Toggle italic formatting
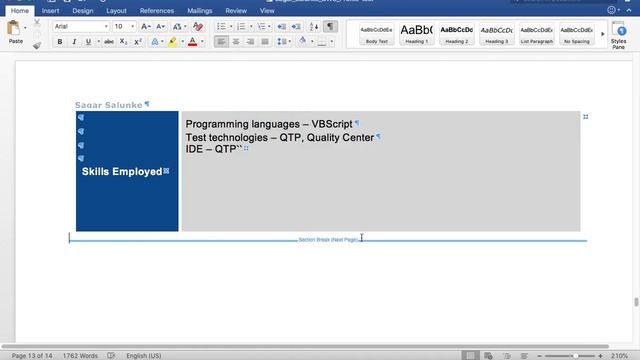 coord(74,42)
